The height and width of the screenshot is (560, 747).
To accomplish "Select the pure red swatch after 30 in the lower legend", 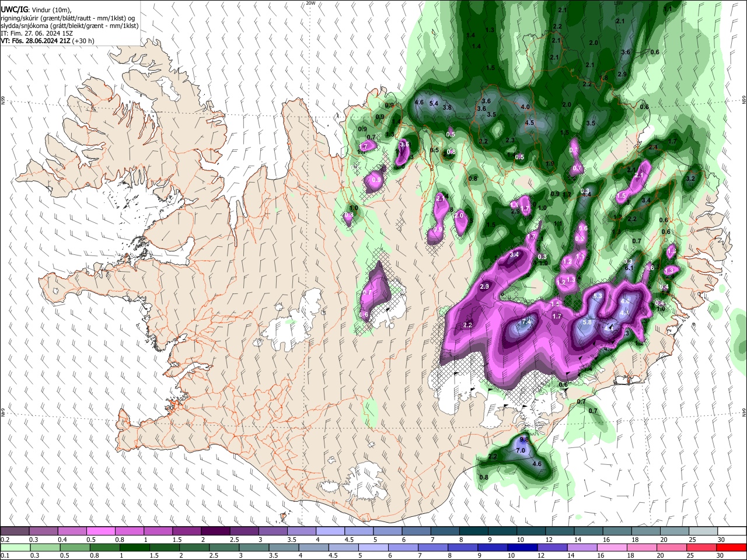I will pyautogui.click(x=731, y=547).
